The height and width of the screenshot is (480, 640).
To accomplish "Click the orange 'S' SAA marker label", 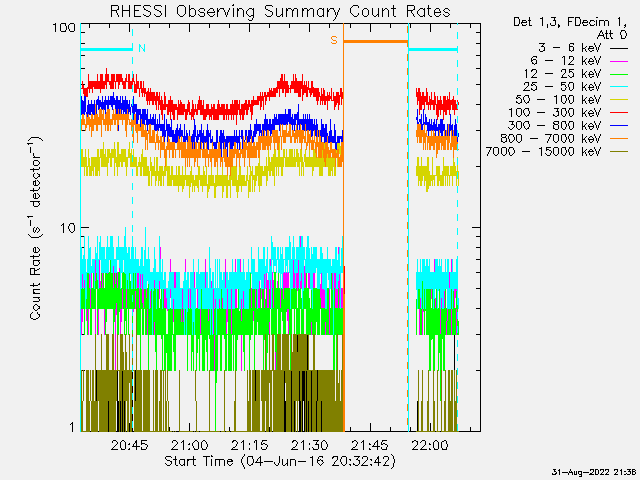I will point(334,40).
